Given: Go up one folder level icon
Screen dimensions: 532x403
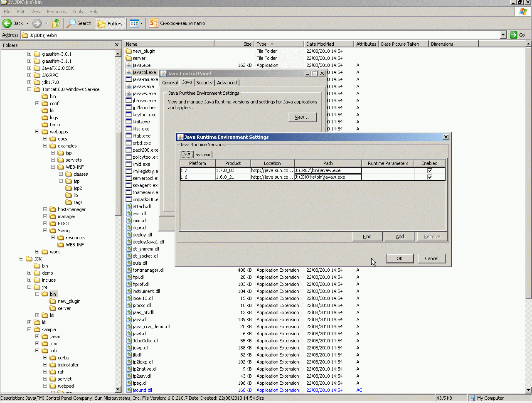Looking at the screenshot, I should (x=56, y=23).
